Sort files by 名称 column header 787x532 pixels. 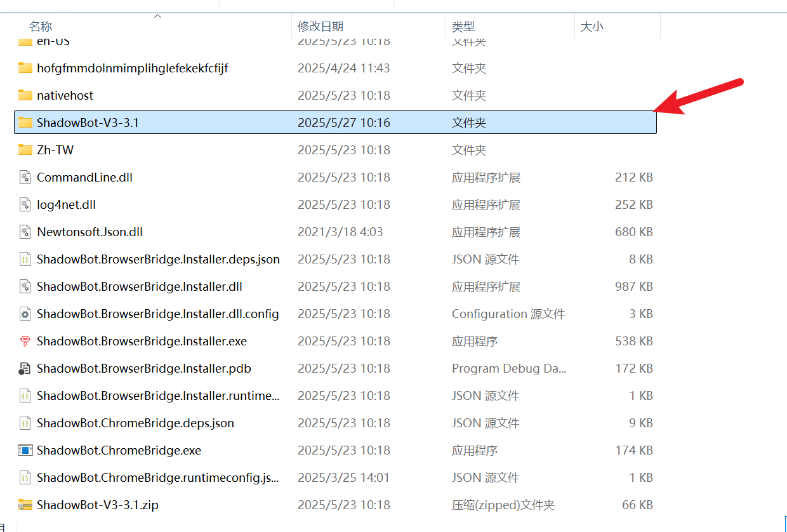41,27
